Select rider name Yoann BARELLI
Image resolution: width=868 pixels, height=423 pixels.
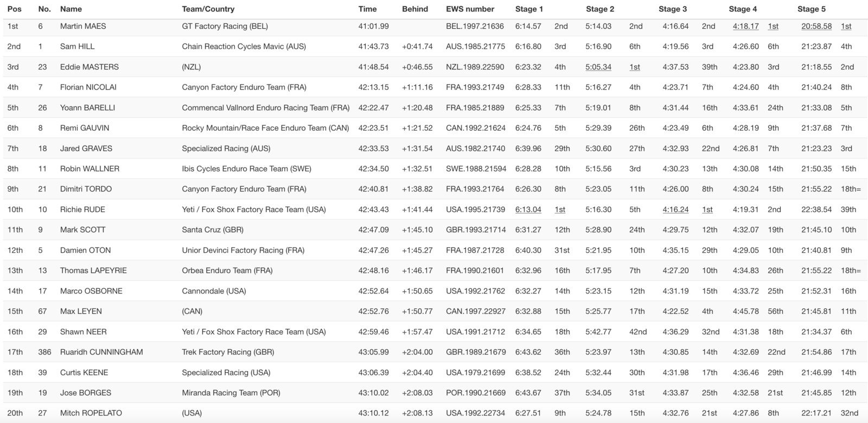pyautogui.click(x=87, y=107)
